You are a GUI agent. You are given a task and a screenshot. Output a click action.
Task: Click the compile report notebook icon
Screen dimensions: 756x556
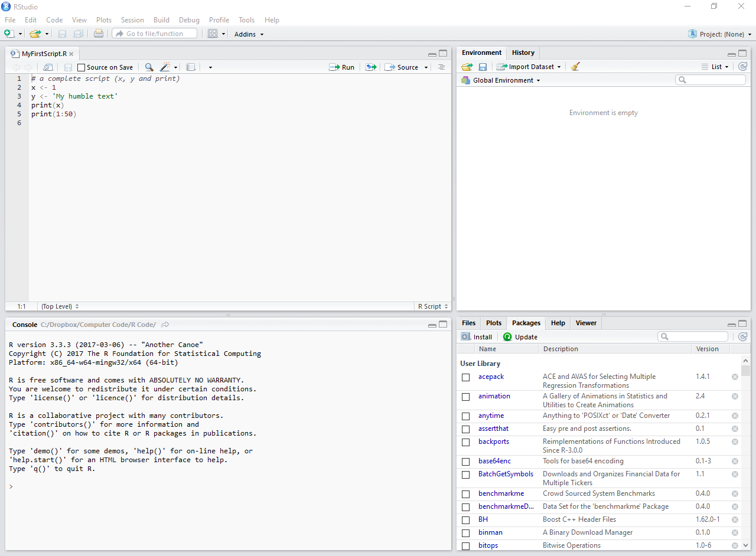(191, 67)
